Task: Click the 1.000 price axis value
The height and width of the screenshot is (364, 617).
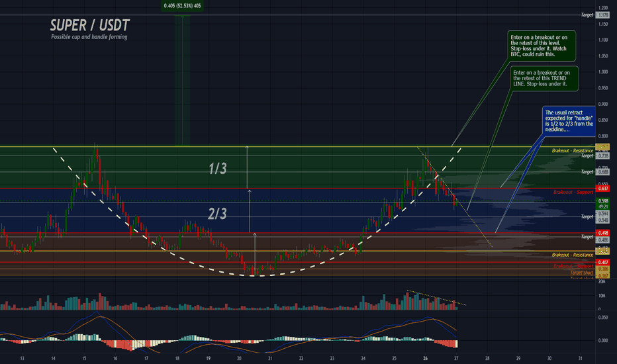Action: click(603, 72)
